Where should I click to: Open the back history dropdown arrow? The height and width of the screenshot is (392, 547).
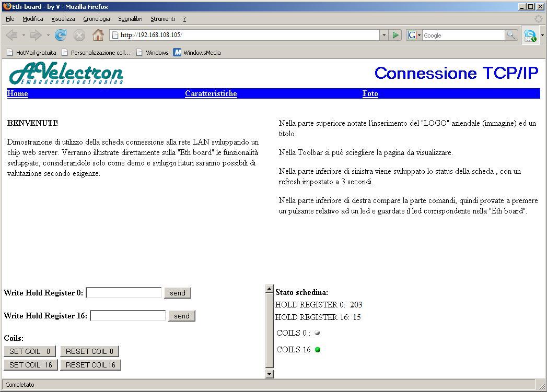(x=24, y=35)
